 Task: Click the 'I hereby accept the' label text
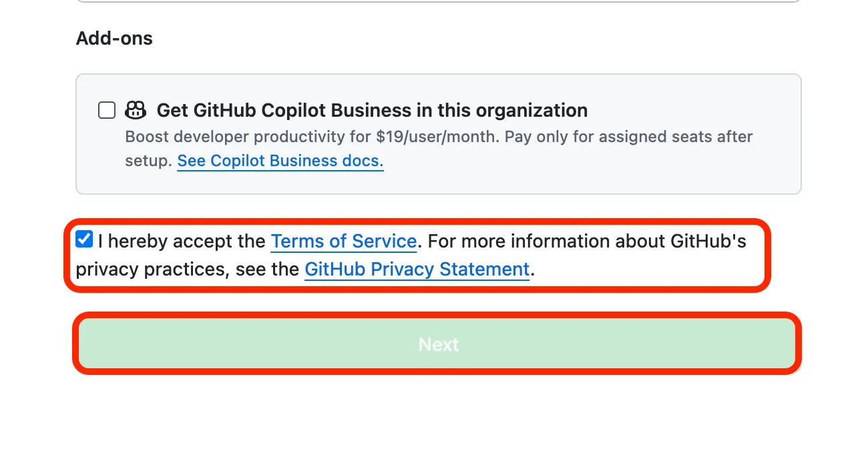(x=182, y=241)
